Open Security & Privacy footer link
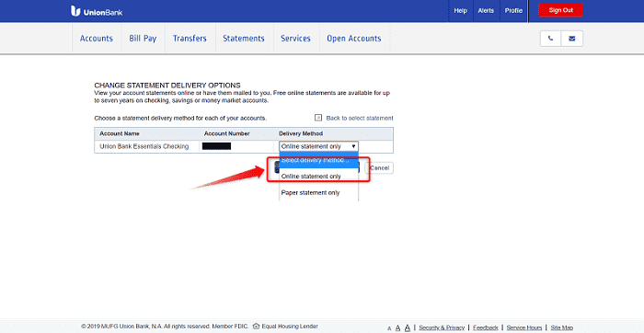The width and height of the screenshot is (644, 333). pyautogui.click(x=442, y=327)
